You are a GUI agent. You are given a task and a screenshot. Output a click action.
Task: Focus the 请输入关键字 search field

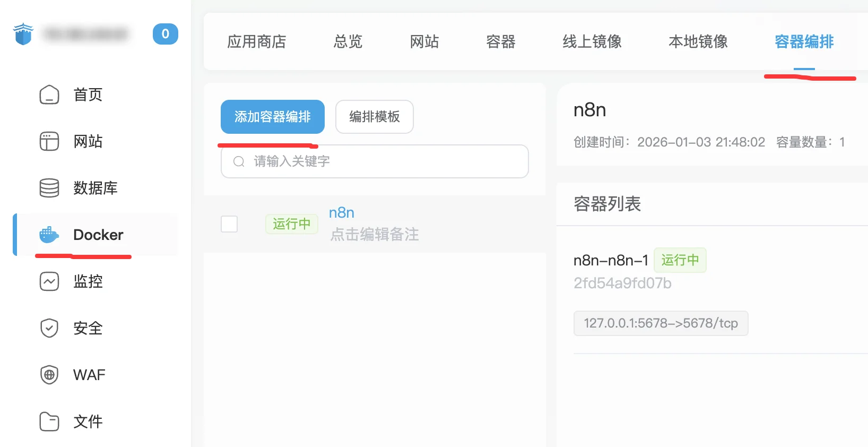[382, 161]
